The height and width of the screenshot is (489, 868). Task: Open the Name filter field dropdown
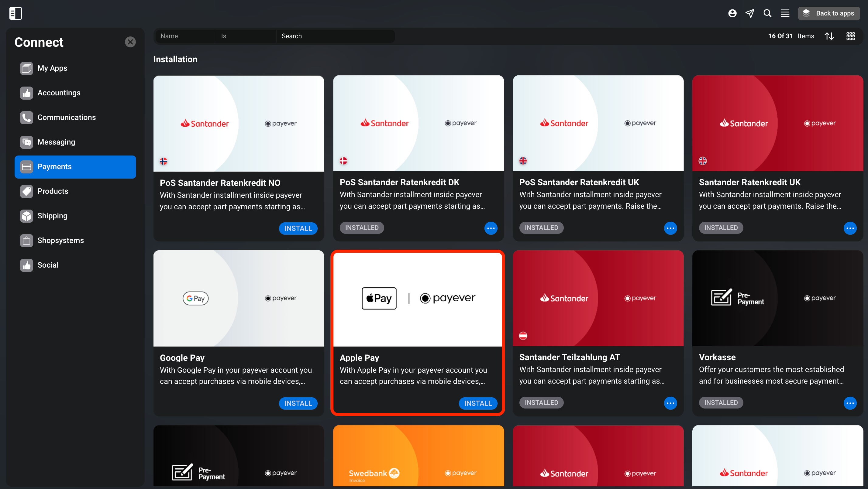[185, 36]
